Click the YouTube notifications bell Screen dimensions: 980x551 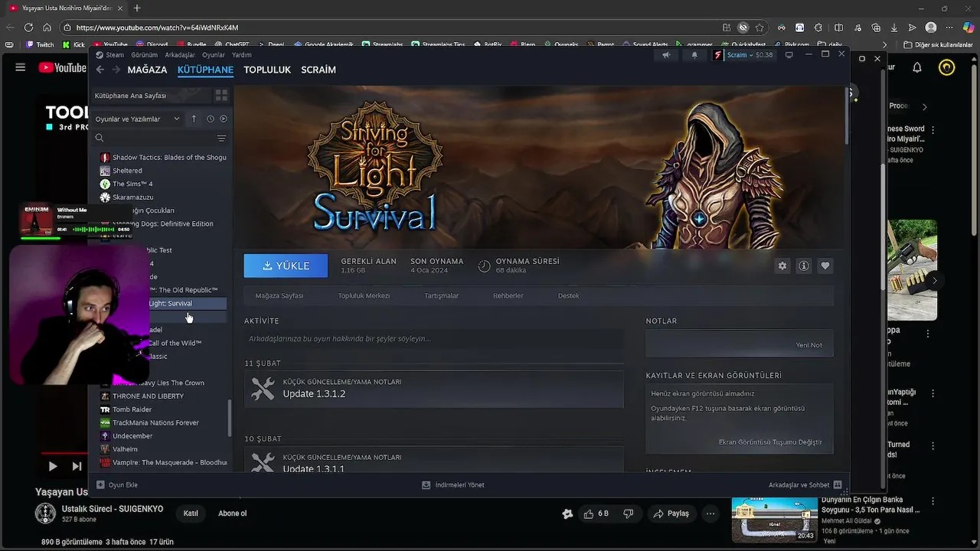tap(917, 67)
